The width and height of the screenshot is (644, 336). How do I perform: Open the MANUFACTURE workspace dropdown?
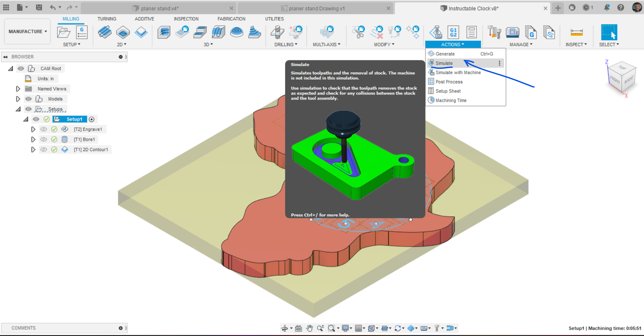tap(28, 31)
